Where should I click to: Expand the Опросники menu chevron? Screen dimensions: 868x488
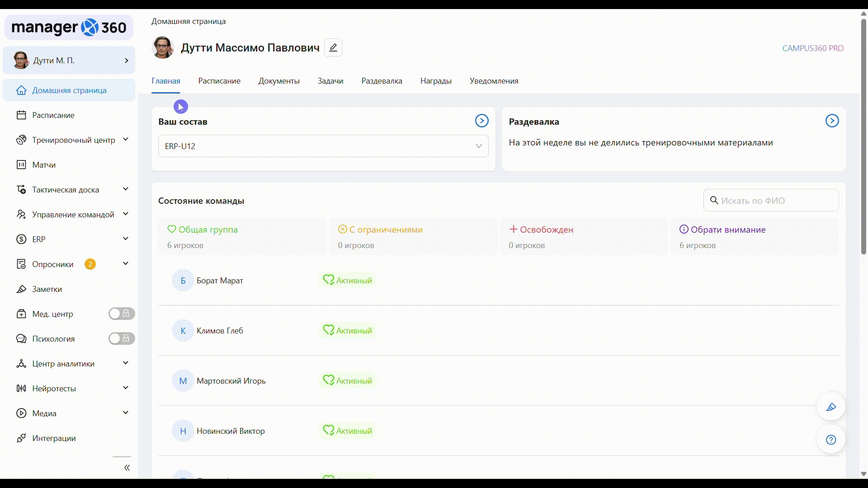click(x=126, y=264)
